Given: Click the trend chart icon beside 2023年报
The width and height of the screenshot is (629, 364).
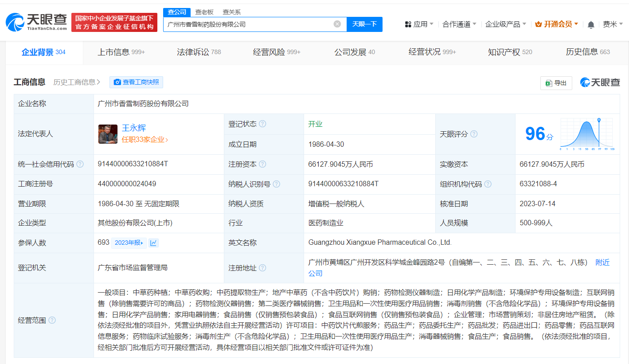Looking at the screenshot, I should point(153,243).
